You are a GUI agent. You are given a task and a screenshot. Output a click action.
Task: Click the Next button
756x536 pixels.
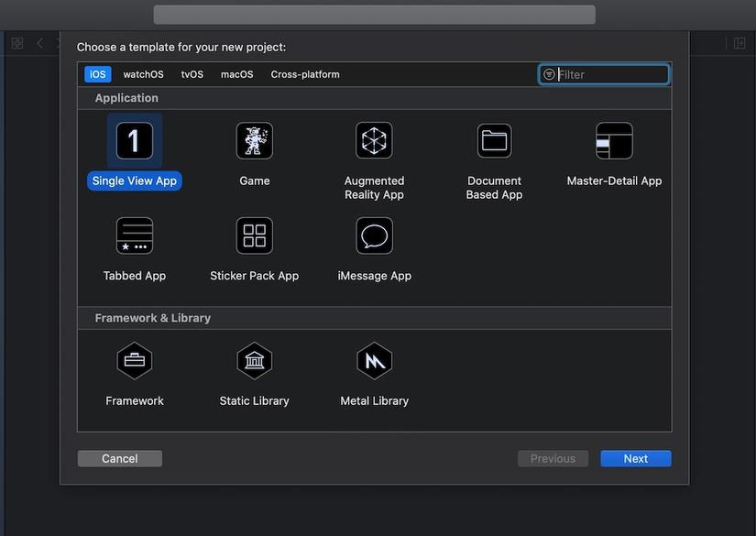pyautogui.click(x=635, y=458)
